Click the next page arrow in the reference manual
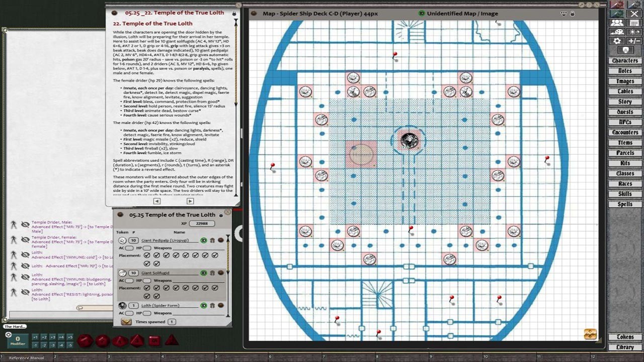 pyautogui.click(x=190, y=201)
